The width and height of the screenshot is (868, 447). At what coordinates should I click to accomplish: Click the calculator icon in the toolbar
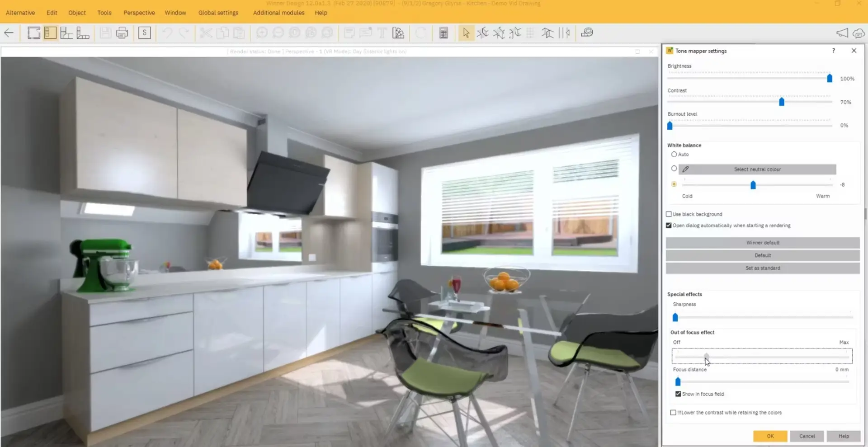tap(443, 33)
